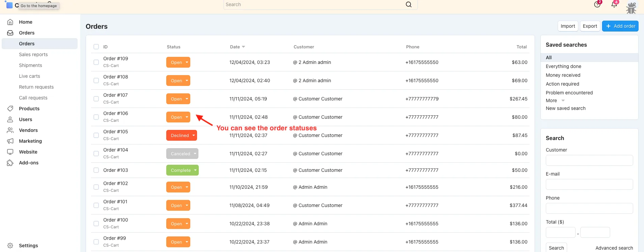Open Declined status dropdown for Order #105
This screenshot has width=644, height=252.
[x=181, y=135]
